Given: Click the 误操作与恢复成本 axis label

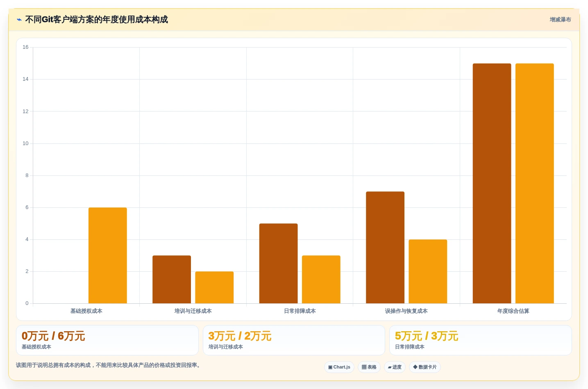Looking at the screenshot, I should click(x=406, y=311).
